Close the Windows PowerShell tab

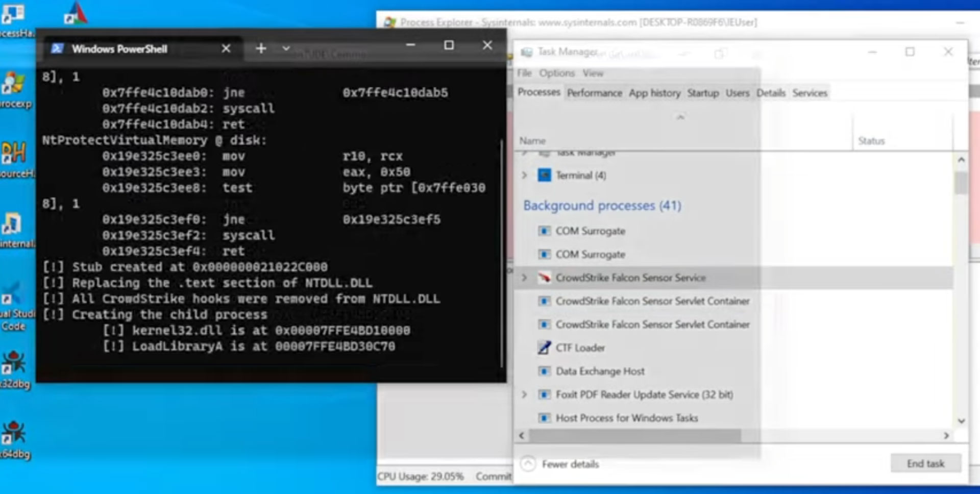(226, 48)
